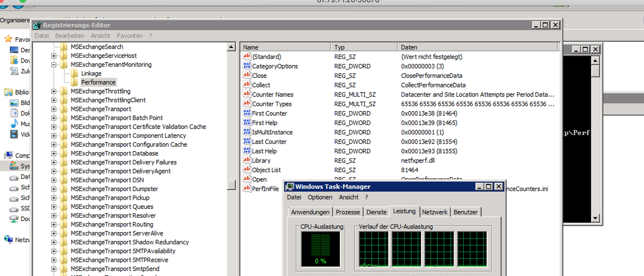
Task: Switch to the Benutzer tab
Action: coord(465,212)
